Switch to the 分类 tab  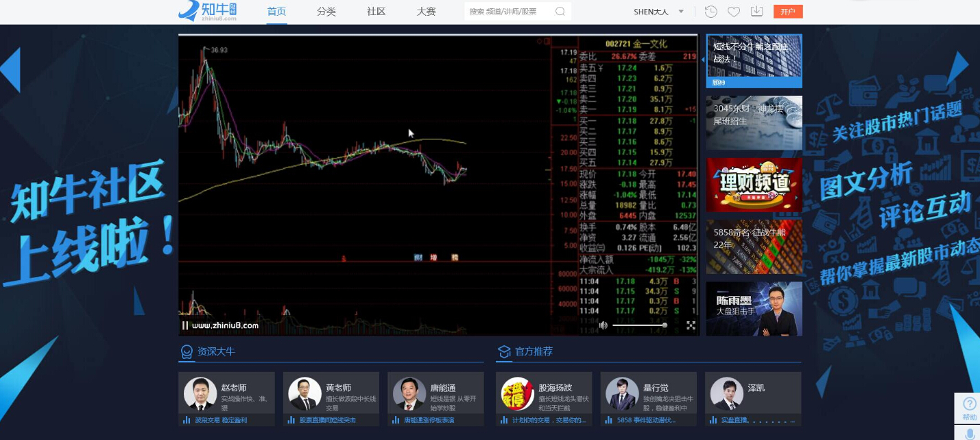click(326, 12)
